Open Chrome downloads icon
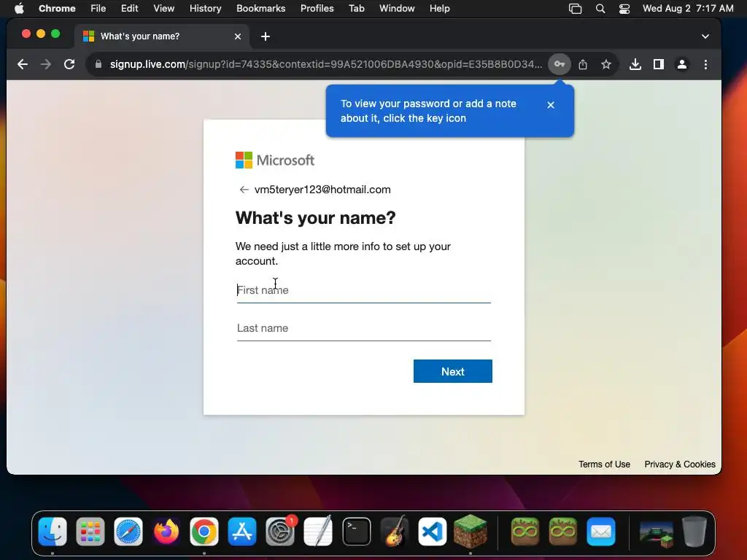 point(635,64)
